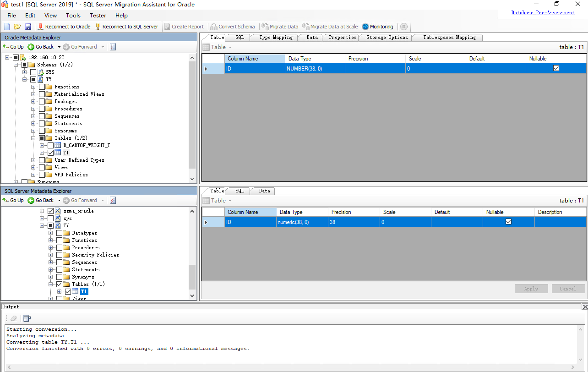Check the Materialized Views checkbox

click(x=42, y=94)
